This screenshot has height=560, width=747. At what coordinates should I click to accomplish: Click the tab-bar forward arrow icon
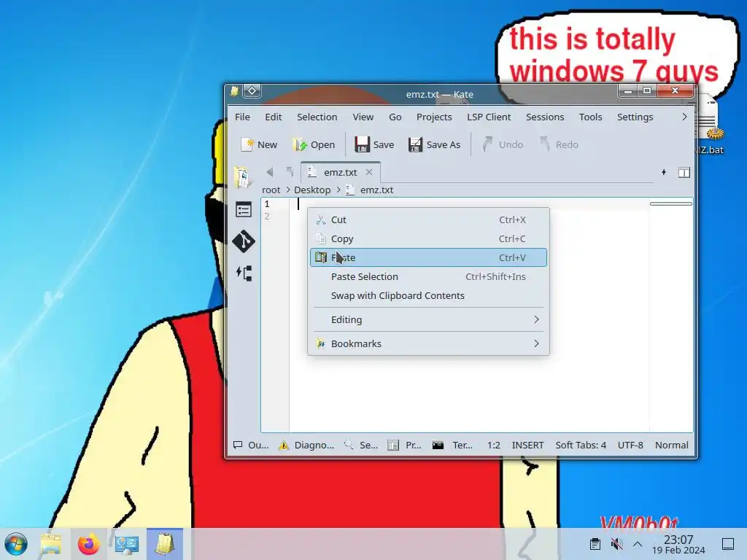(289, 172)
